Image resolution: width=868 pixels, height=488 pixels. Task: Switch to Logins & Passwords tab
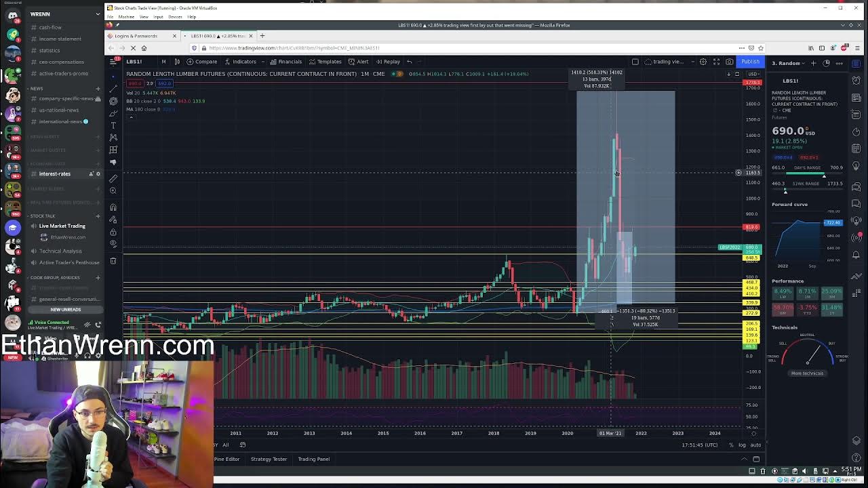142,36
